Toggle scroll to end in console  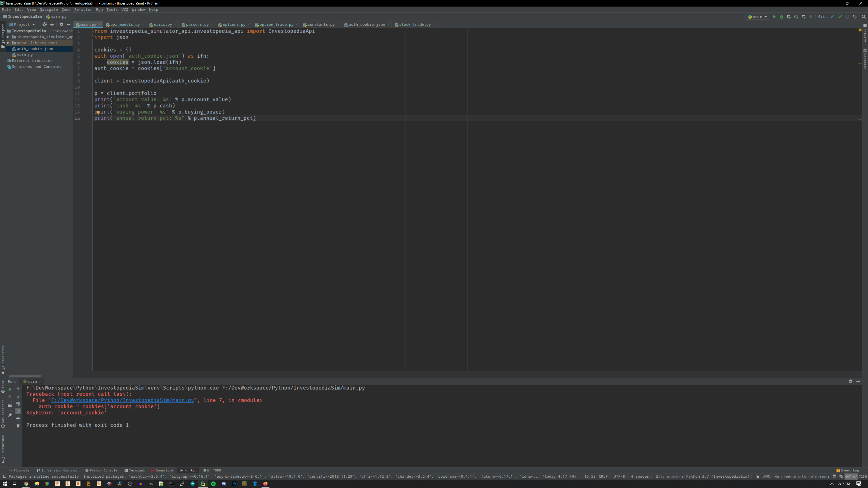18,411
